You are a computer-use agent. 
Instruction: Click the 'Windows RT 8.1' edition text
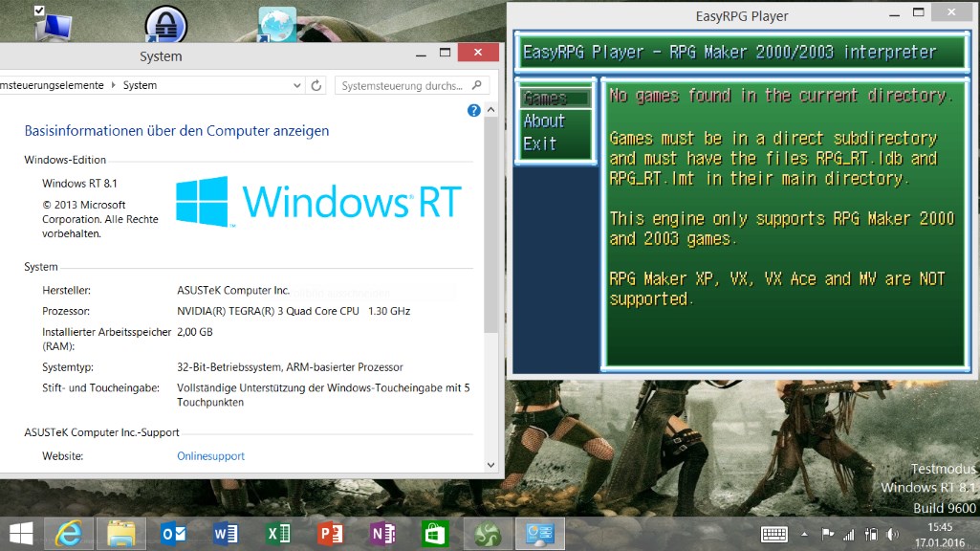point(79,184)
